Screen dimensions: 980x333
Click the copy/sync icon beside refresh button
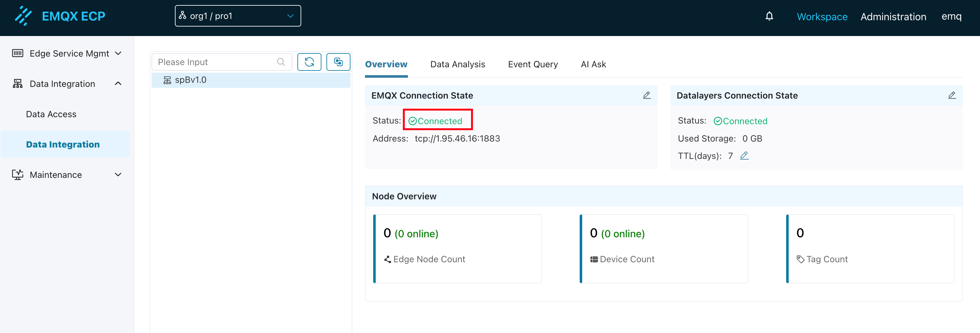[x=338, y=62]
